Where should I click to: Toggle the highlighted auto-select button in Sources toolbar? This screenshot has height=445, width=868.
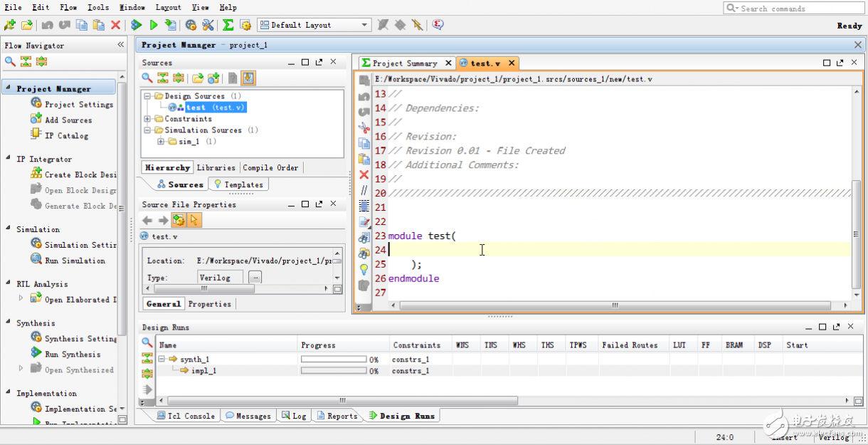click(x=248, y=78)
